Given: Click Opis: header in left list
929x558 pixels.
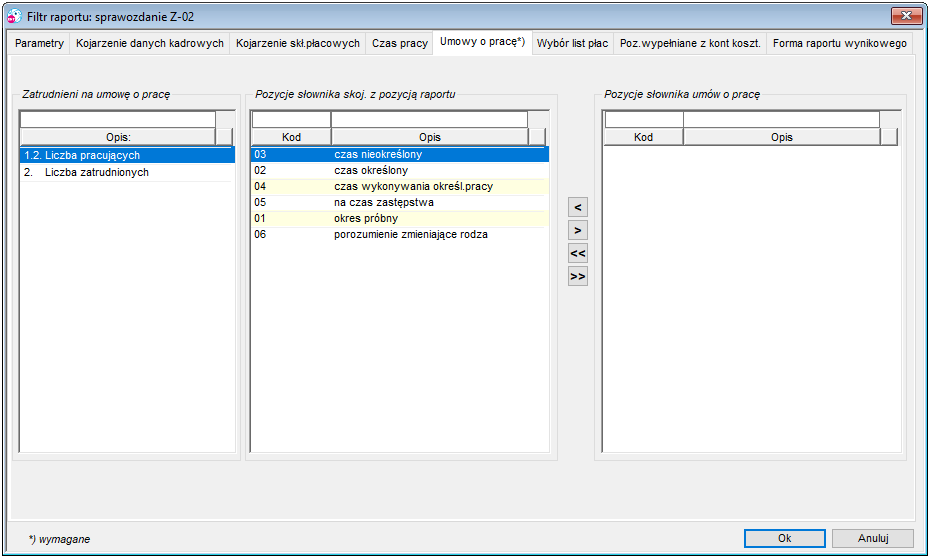Looking at the screenshot, I should [x=118, y=137].
